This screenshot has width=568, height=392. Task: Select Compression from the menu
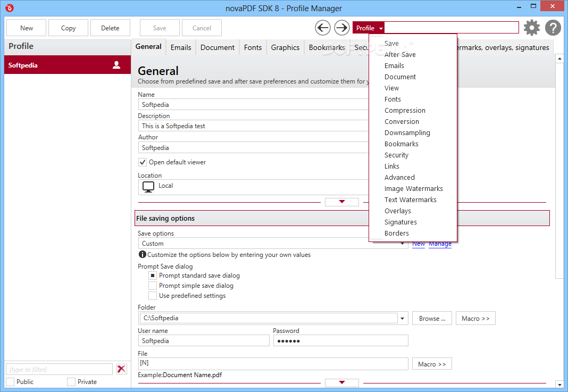pos(405,110)
